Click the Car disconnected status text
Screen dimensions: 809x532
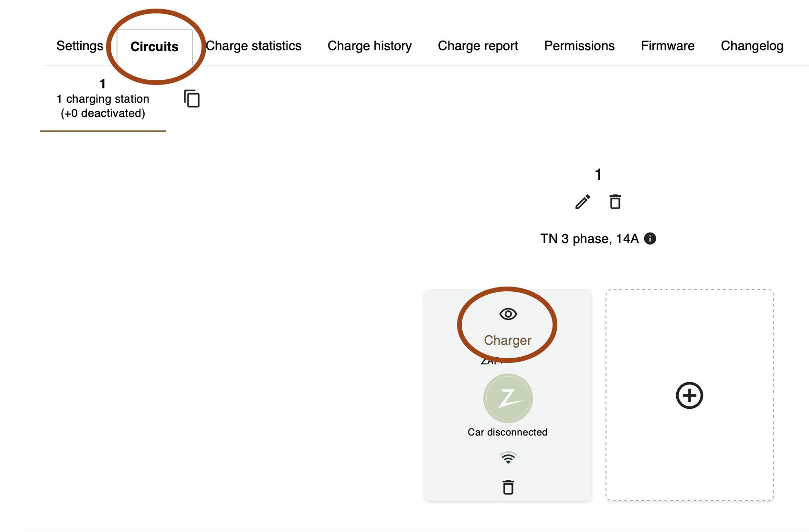click(508, 432)
